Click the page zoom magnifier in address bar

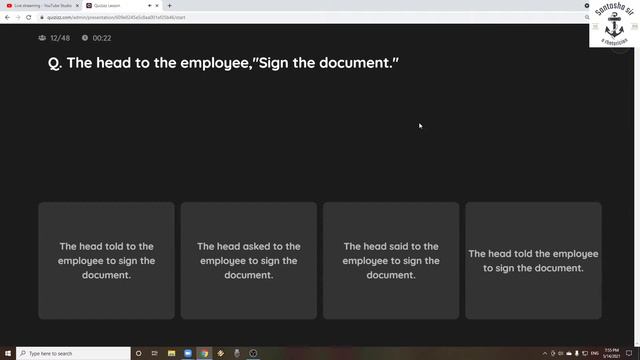[x=587, y=18]
